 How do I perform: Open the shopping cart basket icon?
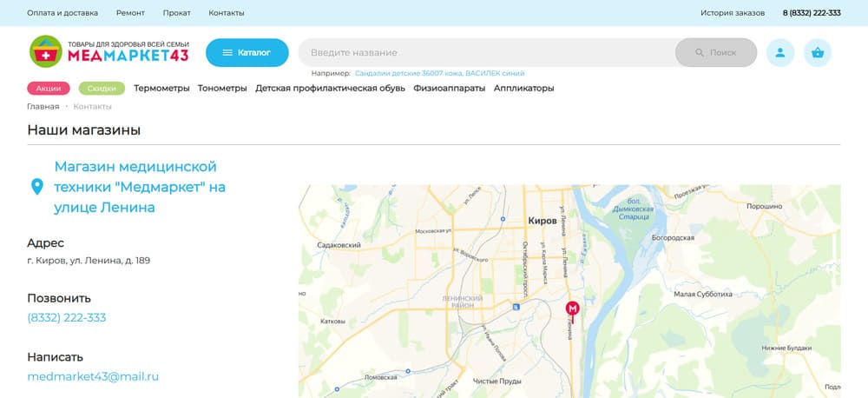coord(818,53)
